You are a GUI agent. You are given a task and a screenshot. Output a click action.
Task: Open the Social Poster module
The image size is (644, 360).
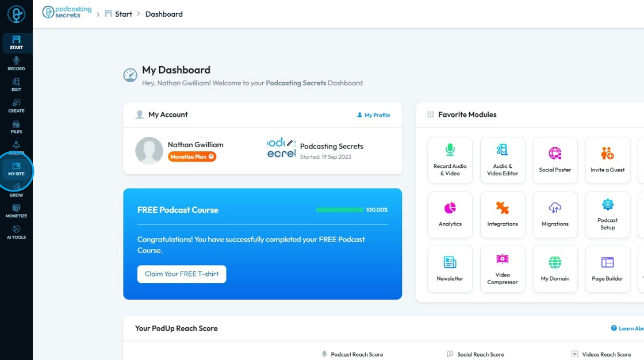(x=555, y=160)
